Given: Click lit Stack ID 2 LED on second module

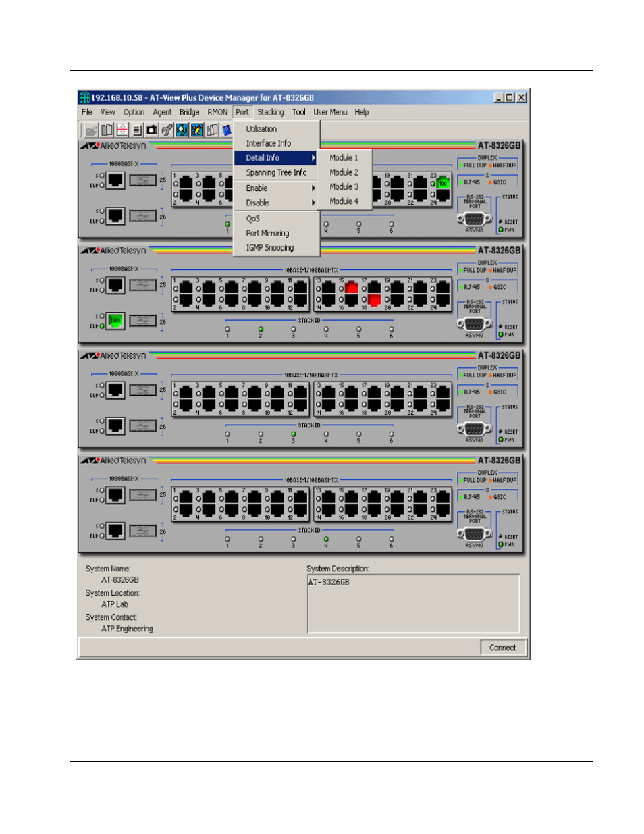Looking at the screenshot, I should coord(261,330).
